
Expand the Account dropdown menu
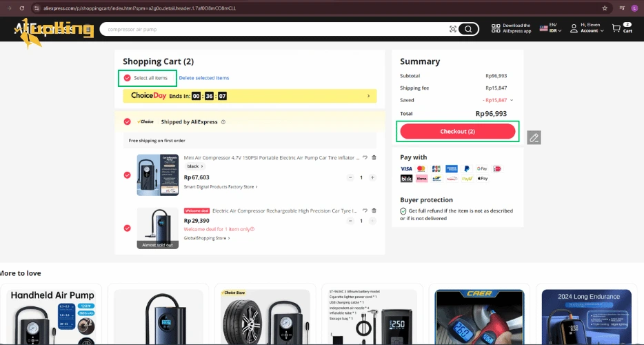[x=587, y=28]
